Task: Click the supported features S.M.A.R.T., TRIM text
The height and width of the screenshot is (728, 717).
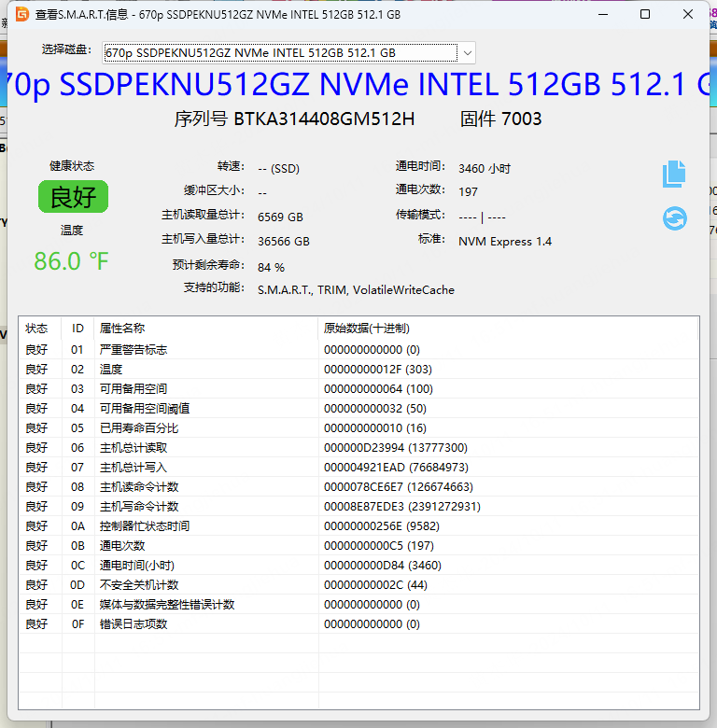Action: pos(357,289)
